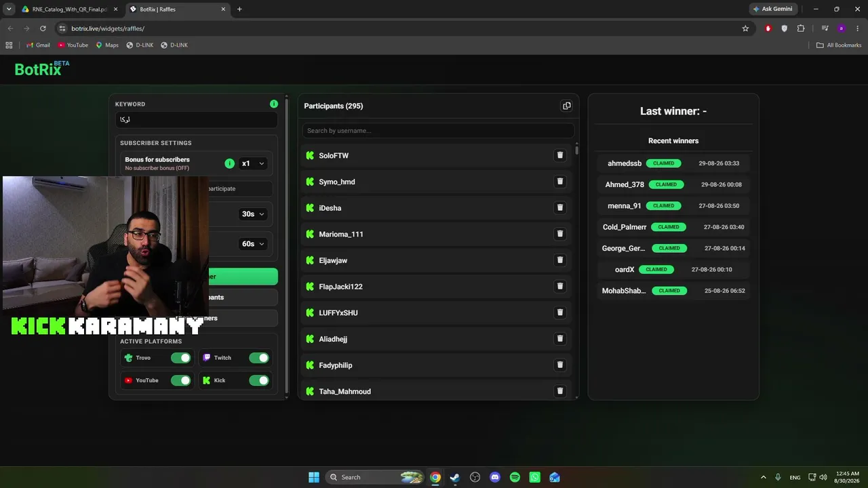This screenshot has height=488, width=868.
Task: Click the taskbar volume icon
Action: [x=823, y=477]
